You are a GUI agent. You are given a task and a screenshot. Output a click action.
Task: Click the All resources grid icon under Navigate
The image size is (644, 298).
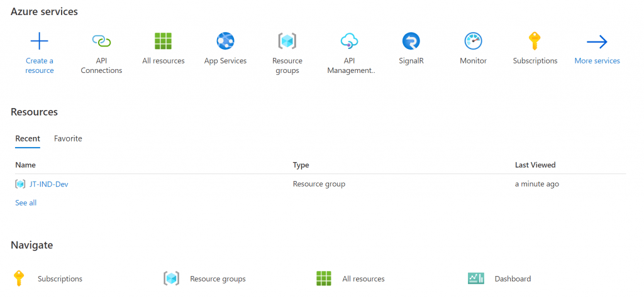pyautogui.click(x=324, y=279)
